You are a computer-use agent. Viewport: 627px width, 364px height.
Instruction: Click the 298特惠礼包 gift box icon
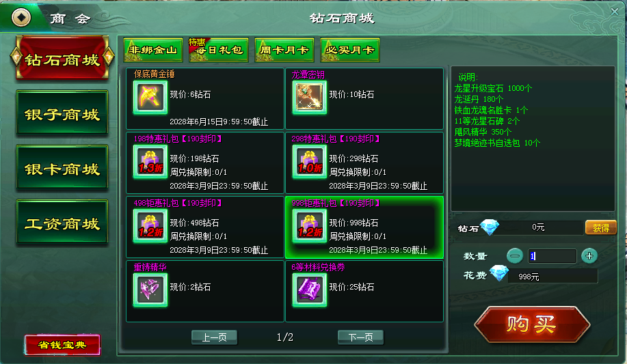point(310,161)
